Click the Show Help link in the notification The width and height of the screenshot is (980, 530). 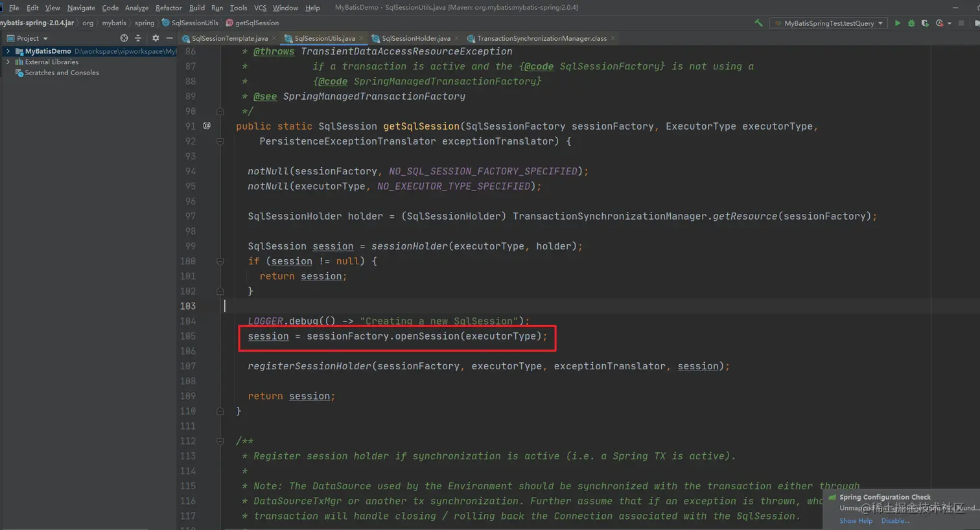coord(856,521)
